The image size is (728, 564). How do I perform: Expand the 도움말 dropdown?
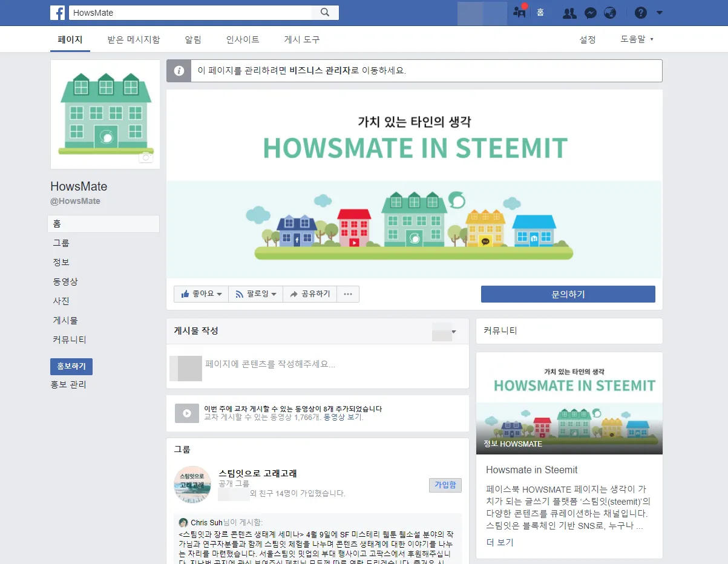tap(637, 40)
